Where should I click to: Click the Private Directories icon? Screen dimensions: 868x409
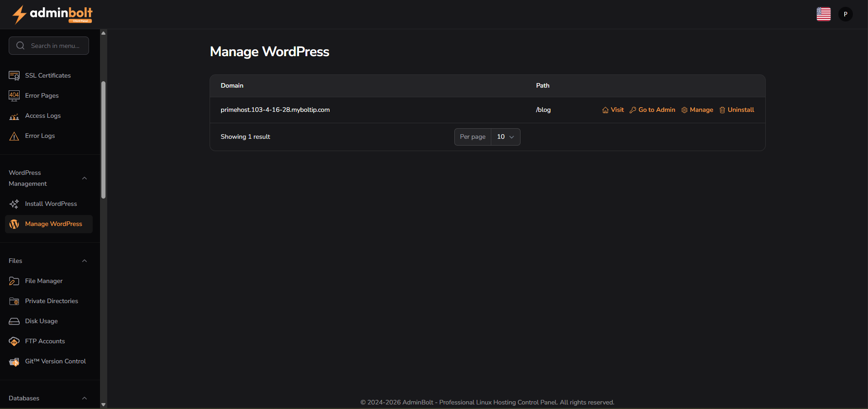[x=14, y=301]
